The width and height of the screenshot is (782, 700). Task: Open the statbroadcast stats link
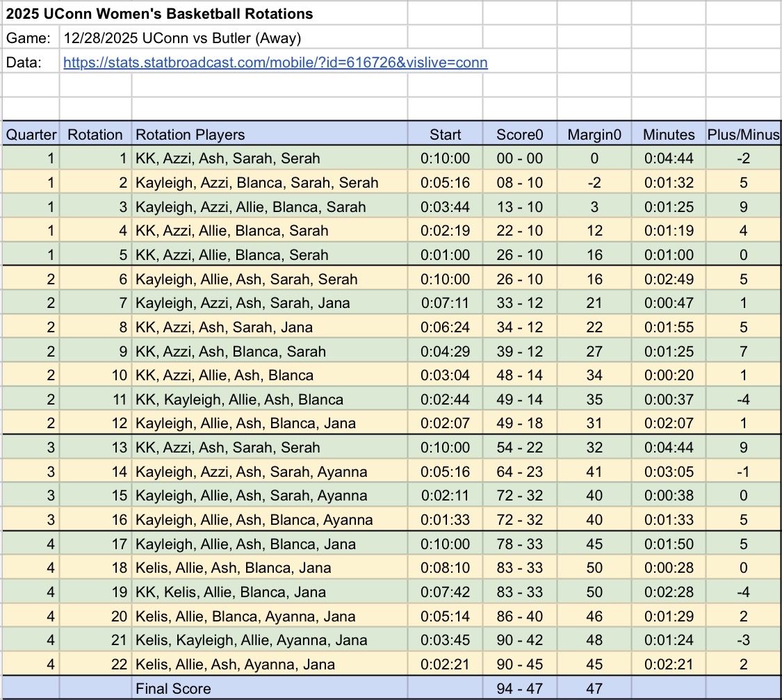(x=275, y=63)
